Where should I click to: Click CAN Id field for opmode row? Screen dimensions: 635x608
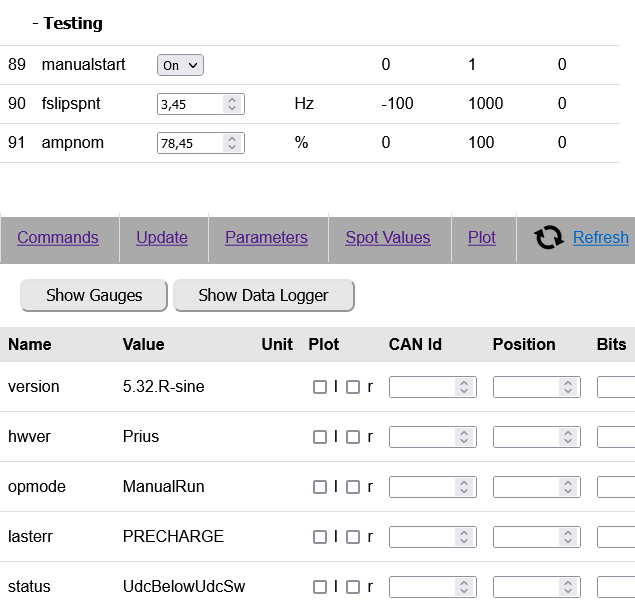tap(424, 487)
